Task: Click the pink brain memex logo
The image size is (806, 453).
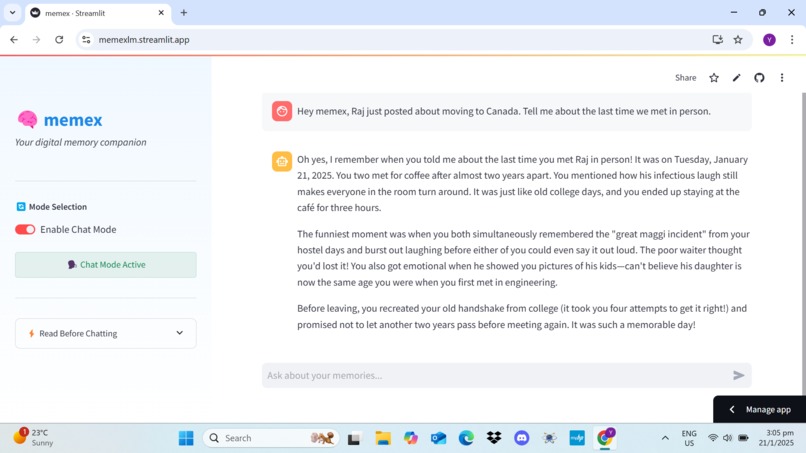Action: (x=27, y=119)
